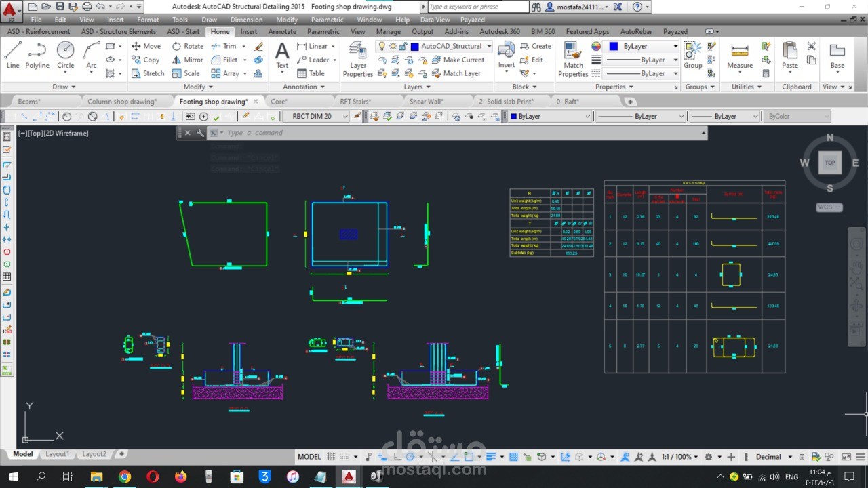Click the object color wheel icon

[x=596, y=46]
